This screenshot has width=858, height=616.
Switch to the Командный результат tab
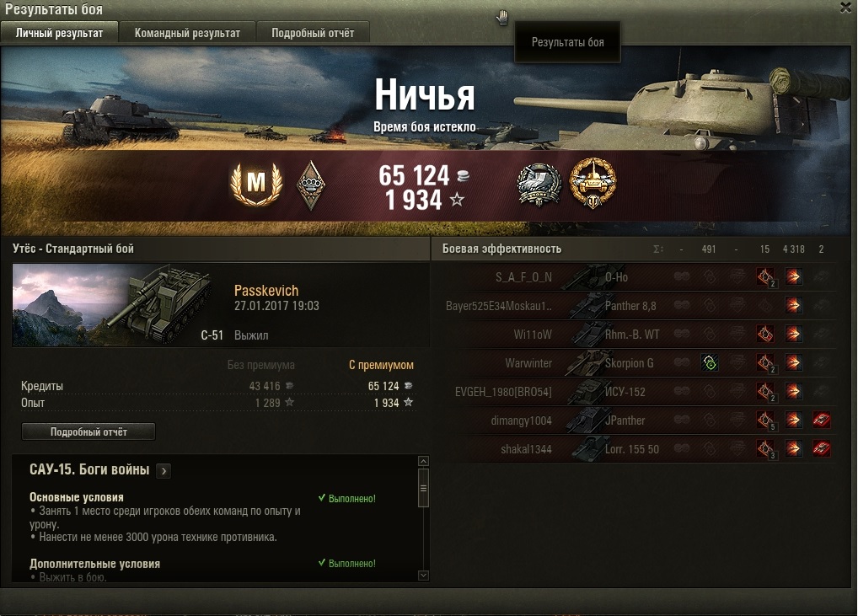click(187, 33)
